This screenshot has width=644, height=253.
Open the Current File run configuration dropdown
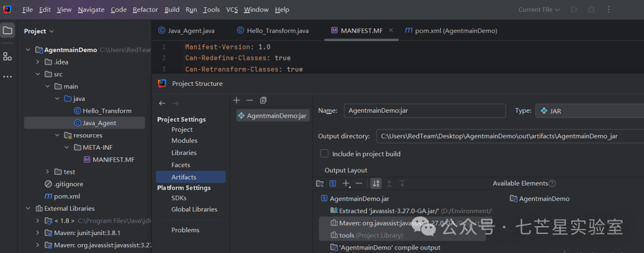tap(539, 10)
